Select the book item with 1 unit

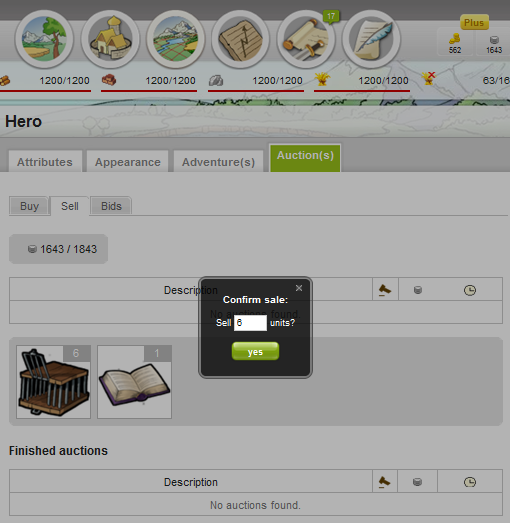[134, 382]
